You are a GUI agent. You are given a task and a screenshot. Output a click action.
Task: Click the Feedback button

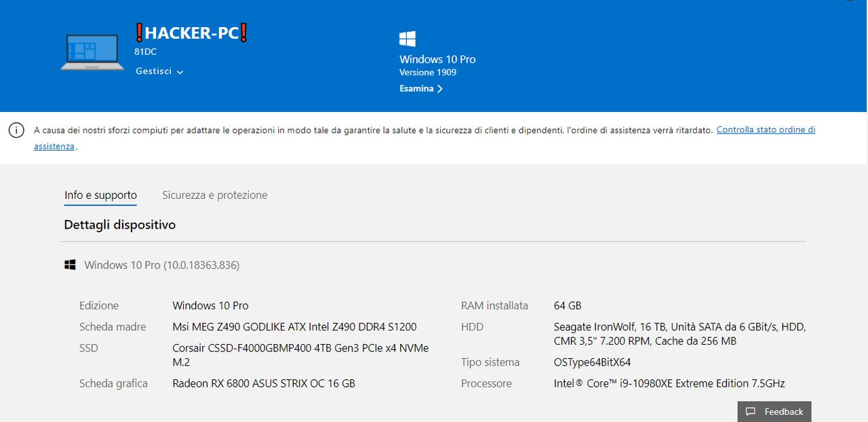774,412
